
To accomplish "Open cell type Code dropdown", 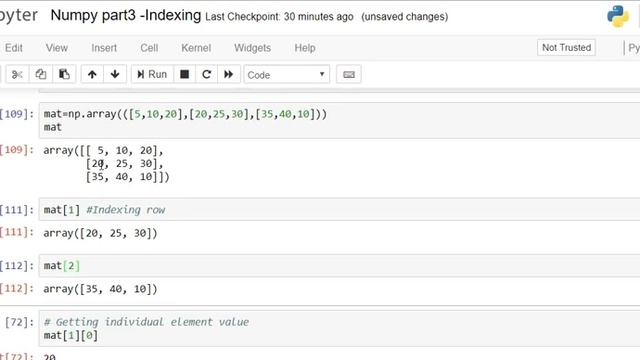I will (x=287, y=75).
